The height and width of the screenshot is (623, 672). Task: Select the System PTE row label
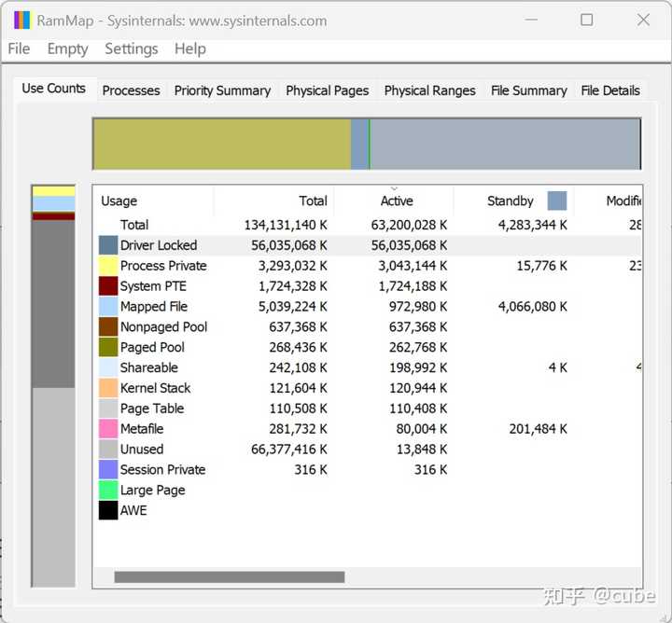tap(153, 286)
